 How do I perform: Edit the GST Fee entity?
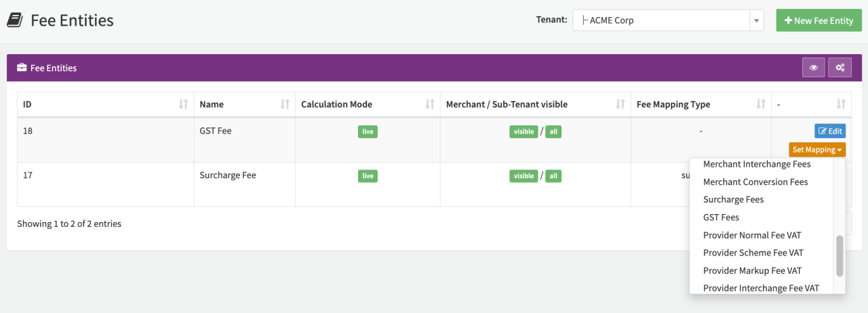click(x=830, y=131)
